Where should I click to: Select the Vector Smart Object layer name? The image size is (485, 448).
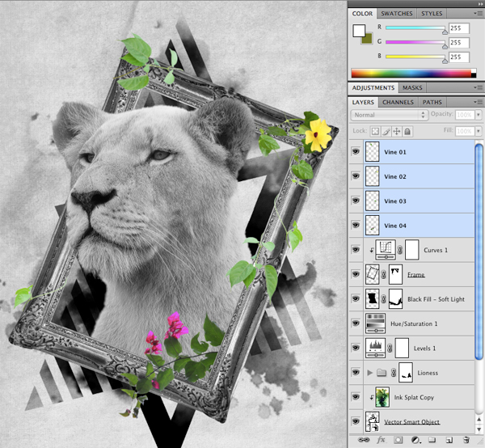pyautogui.click(x=411, y=422)
